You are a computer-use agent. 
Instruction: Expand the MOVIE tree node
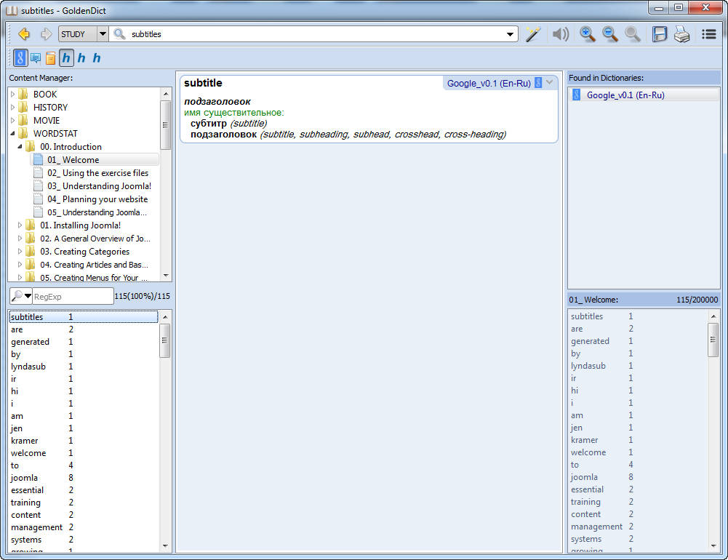click(x=12, y=120)
